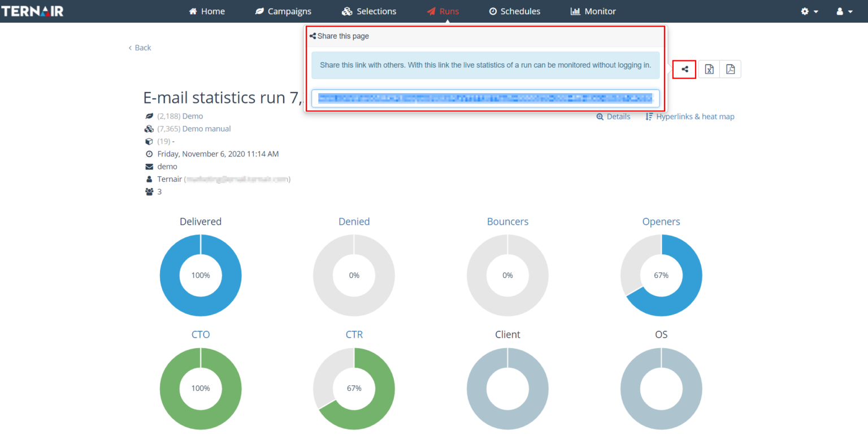This screenshot has width=868, height=435.
Task: Expand the settings gear dropdown
Action: pos(810,11)
